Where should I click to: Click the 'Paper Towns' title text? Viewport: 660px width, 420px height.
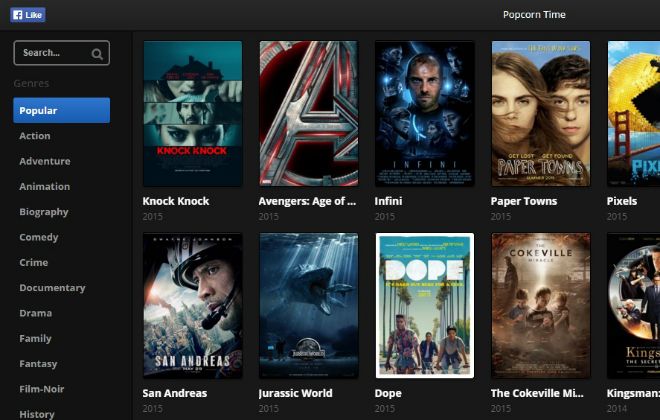[524, 202]
